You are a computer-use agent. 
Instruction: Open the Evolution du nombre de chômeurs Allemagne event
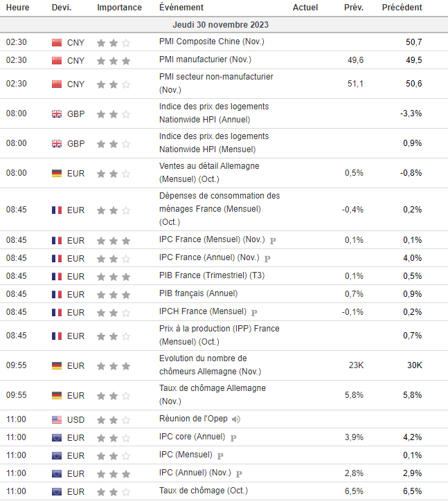coord(202,365)
